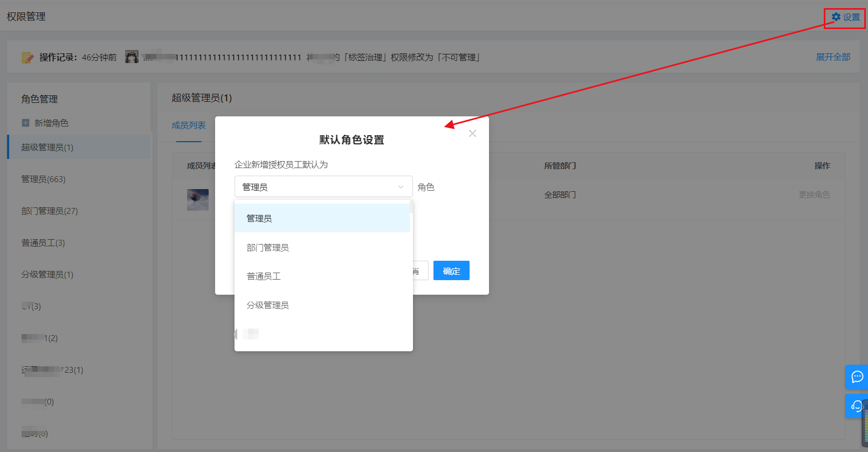Click 全部部门 cell text
868x452 pixels.
pos(560,194)
